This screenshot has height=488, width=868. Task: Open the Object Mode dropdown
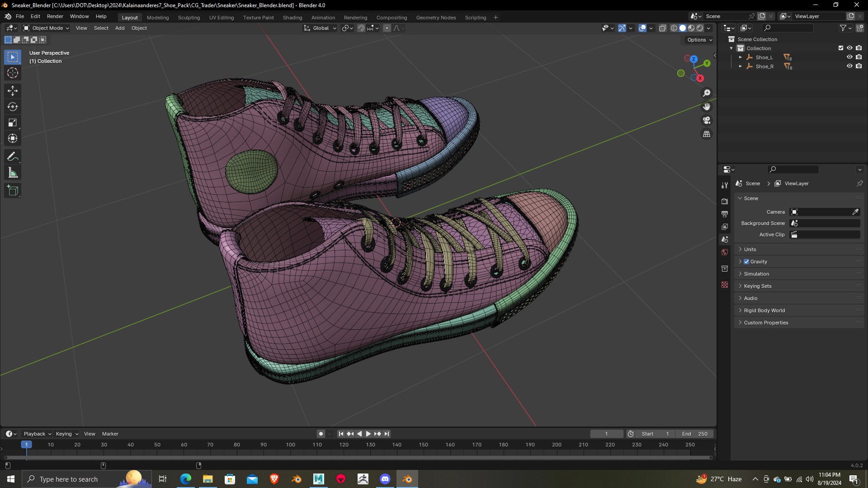coord(46,28)
